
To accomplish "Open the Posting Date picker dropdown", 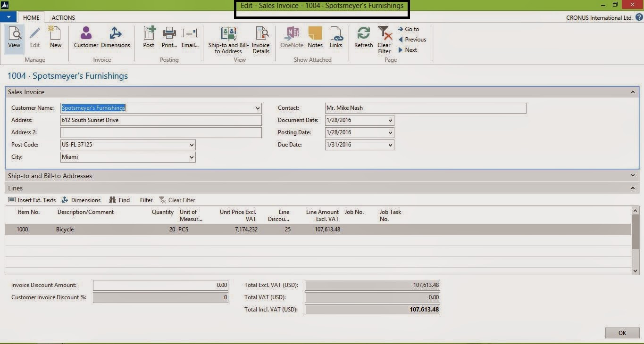I will pos(390,132).
